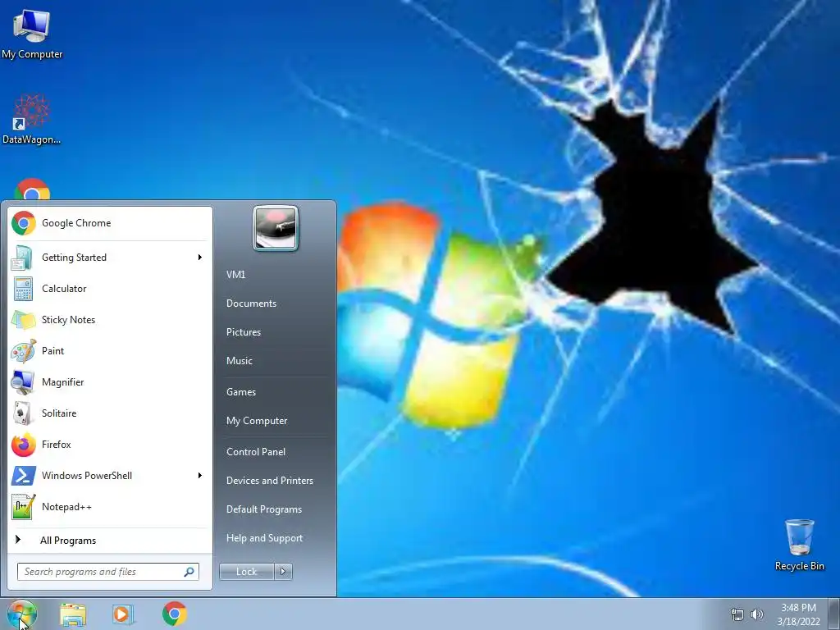Open My Computer from Start menu
This screenshot has height=630, width=840.
click(x=257, y=421)
